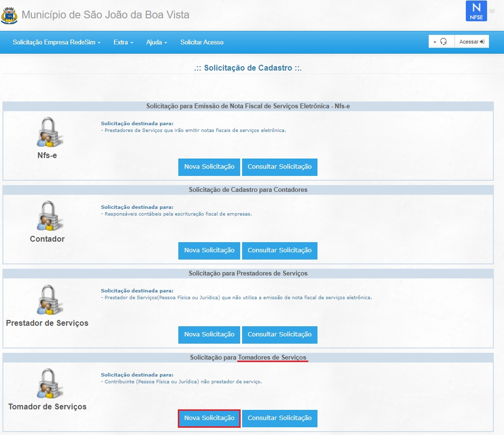Viewport: 504px width, 435px height.
Task: Click Consultar Solicitação for Prestador de Serviços
Action: pyautogui.click(x=279, y=334)
